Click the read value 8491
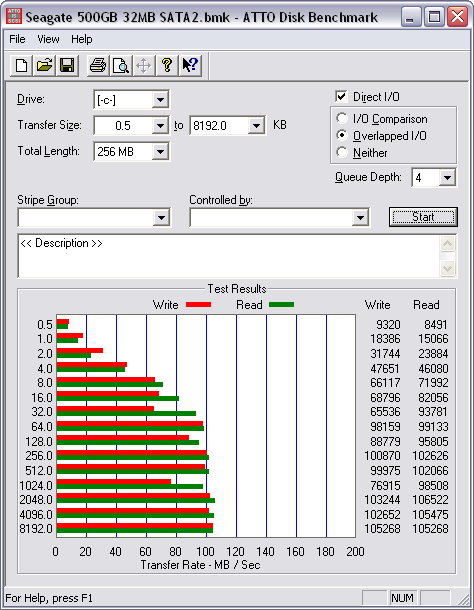Image resolution: width=474 pixels, height=610 pixels. pos(436,324)
